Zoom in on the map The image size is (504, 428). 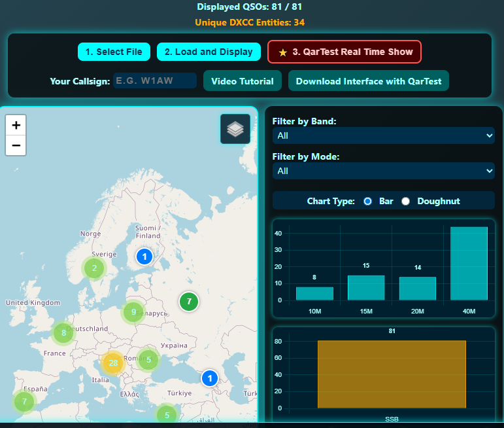point(16,125)
